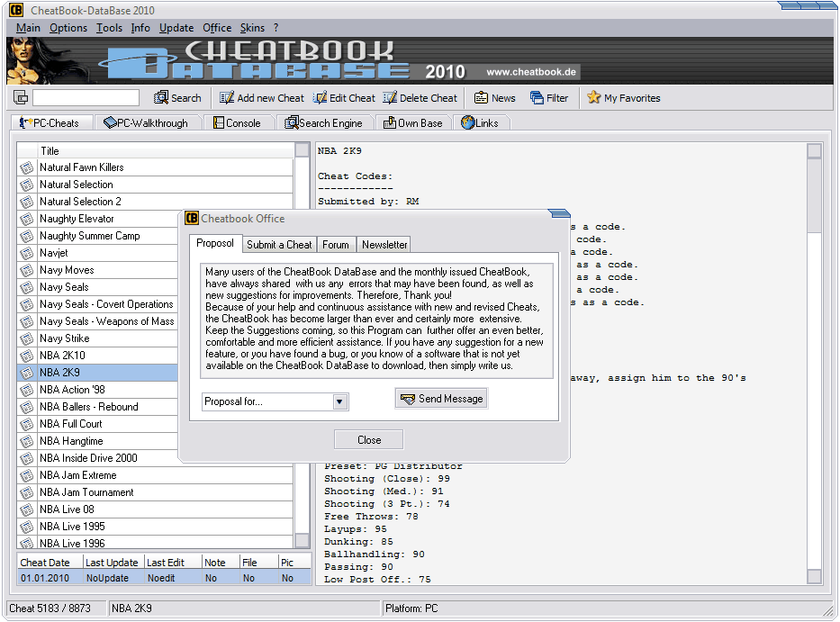Image resolution: width=840 pixels, height=622 pixels.
Task: Click the cheat text vertical scrollbar
Action: (814, 360)
